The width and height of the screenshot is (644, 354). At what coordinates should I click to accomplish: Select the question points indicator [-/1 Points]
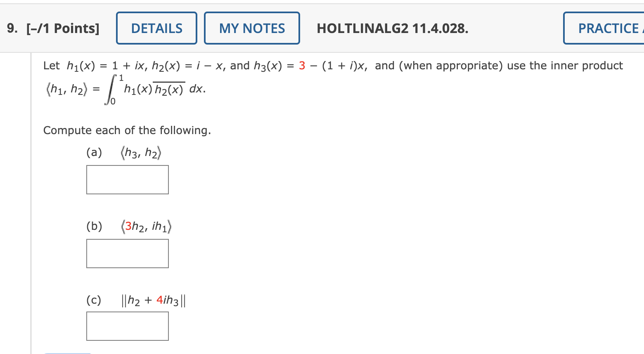pos(63,28)
